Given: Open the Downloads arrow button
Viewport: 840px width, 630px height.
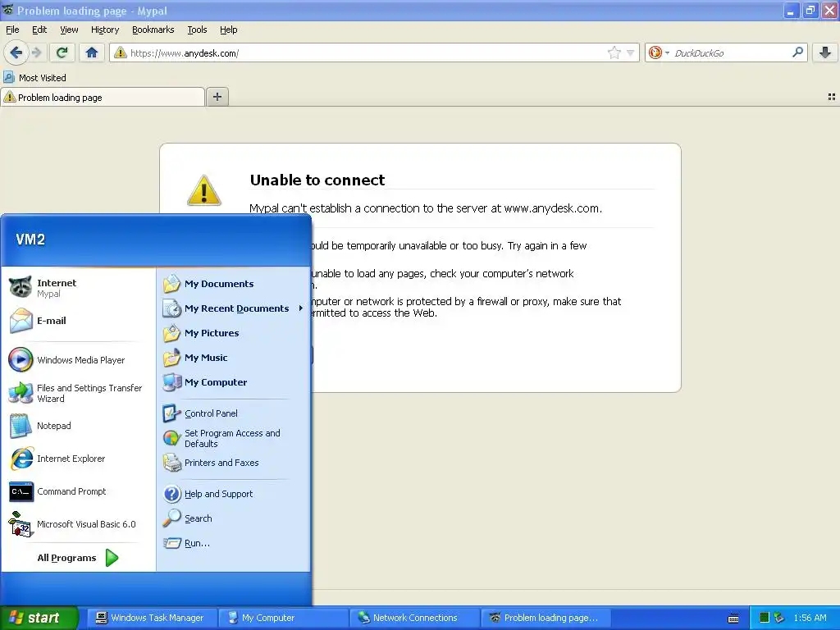Looking at the screenshot, I should coord(825,52).
